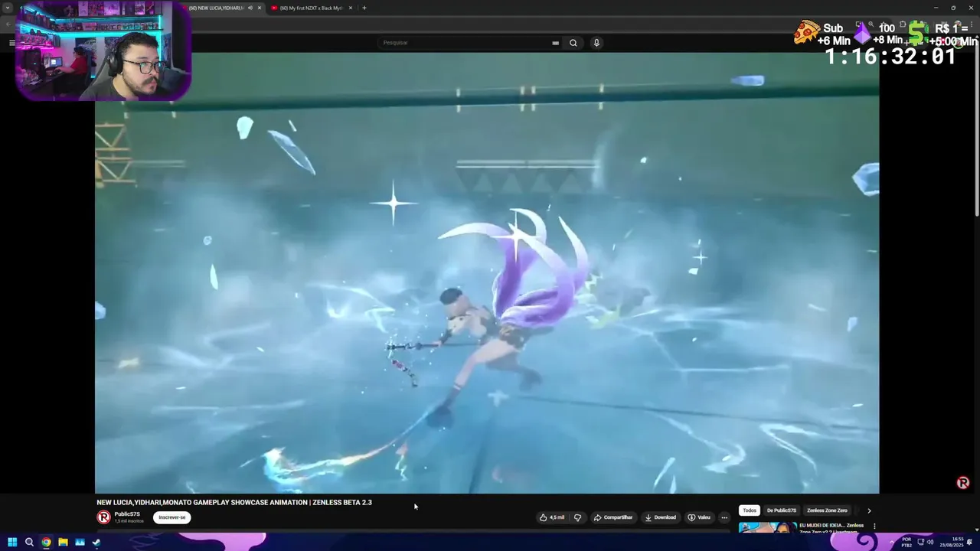Select the Zenless Zone Zero filter chip
This screenshot has width=980, height=551.
coord(827,510)
